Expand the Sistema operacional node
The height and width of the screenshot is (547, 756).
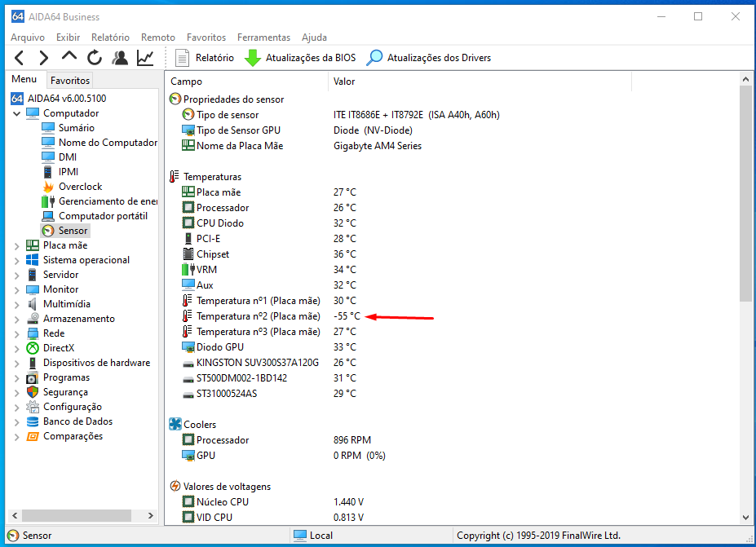point(17,261)
